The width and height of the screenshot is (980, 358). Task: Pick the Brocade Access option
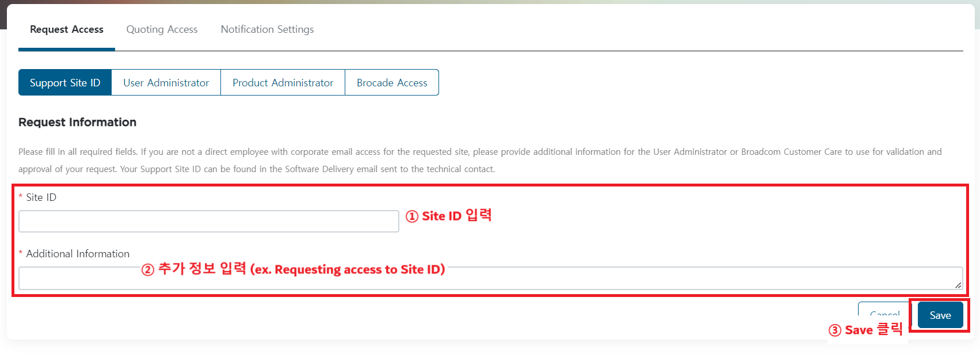pos(392,83)
